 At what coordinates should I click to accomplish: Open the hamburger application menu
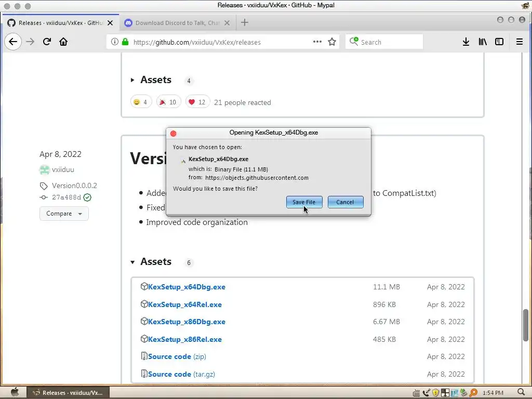pyautogui.click(x=519, y=42)
